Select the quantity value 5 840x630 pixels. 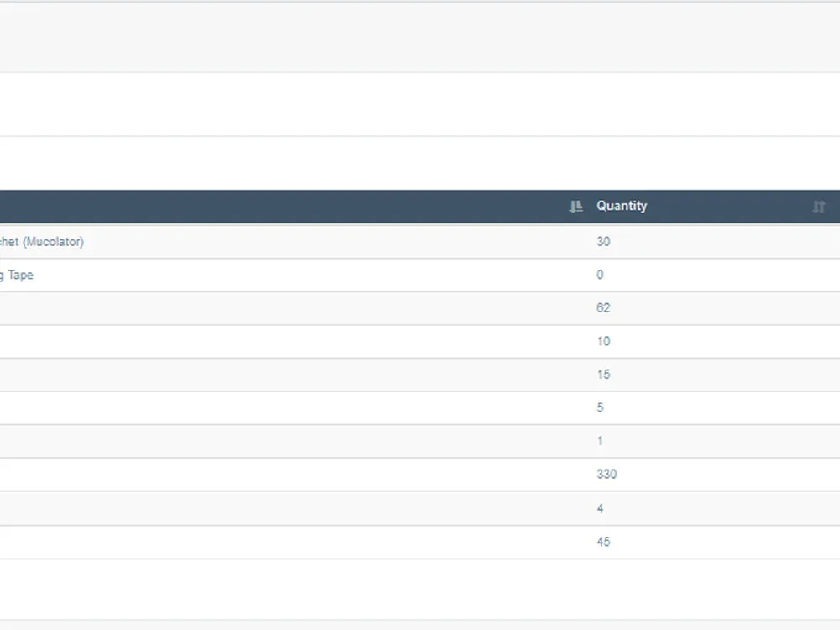[600, 407]
